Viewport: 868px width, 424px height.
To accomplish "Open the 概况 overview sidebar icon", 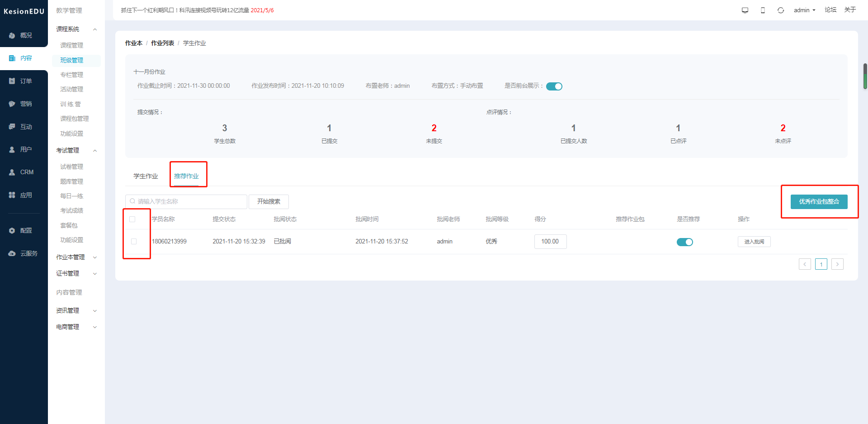I will pos(12,35).
